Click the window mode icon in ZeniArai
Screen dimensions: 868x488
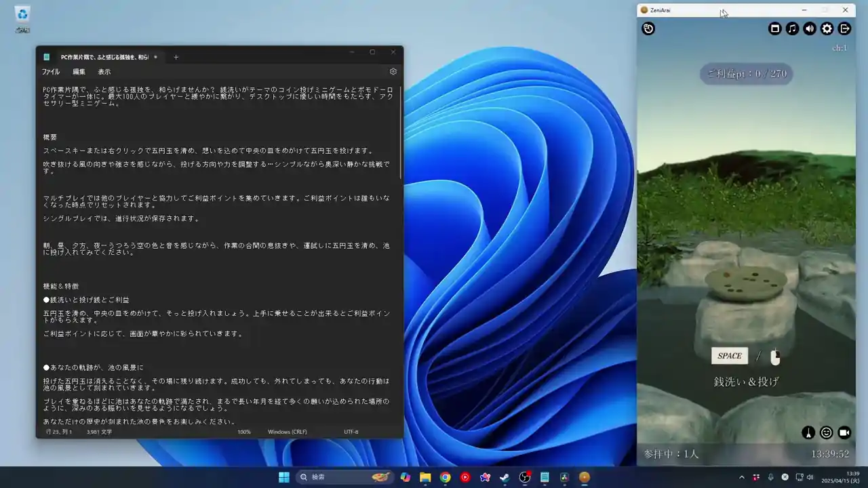tap(774, 28)
